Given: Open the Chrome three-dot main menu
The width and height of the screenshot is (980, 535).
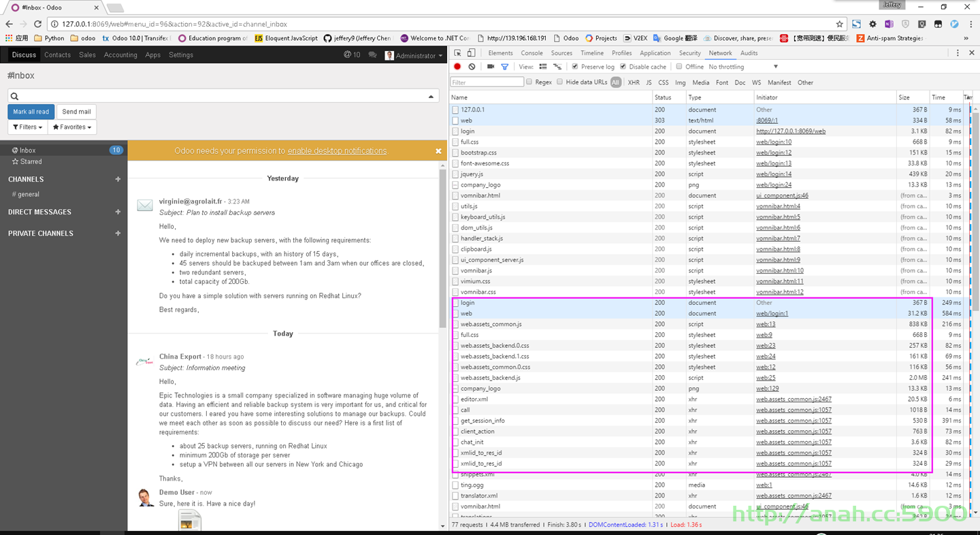Looking at the screenshot, I should [970, 24].
